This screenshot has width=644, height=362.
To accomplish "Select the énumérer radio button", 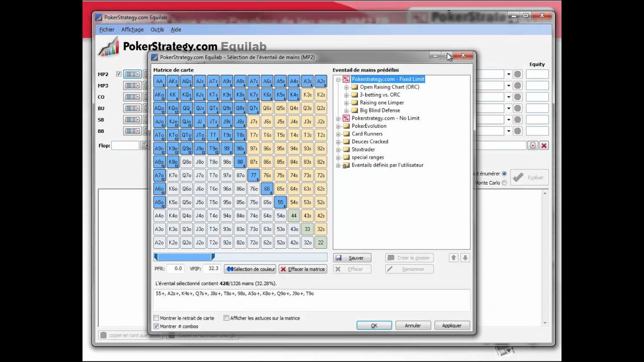I will (x=504, y=173).
